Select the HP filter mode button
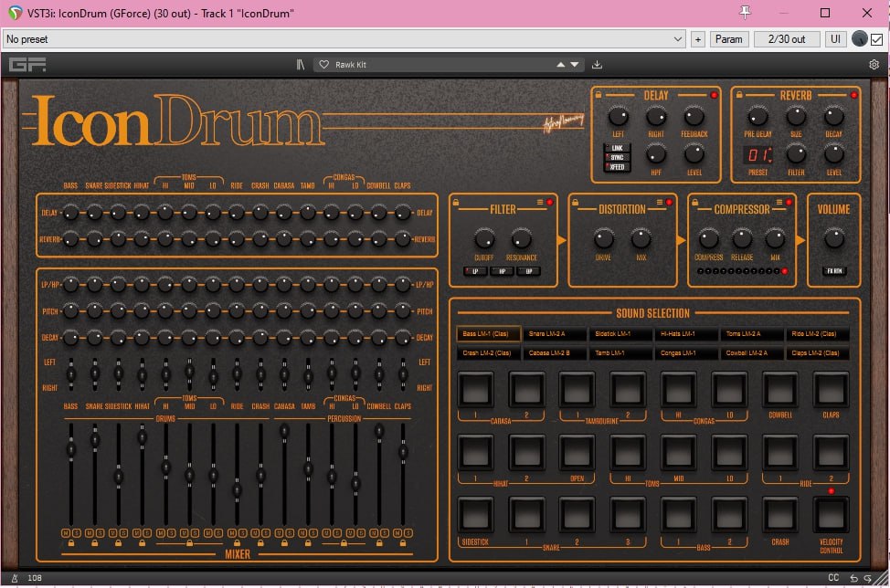The image size is (890, 588). 502,271
